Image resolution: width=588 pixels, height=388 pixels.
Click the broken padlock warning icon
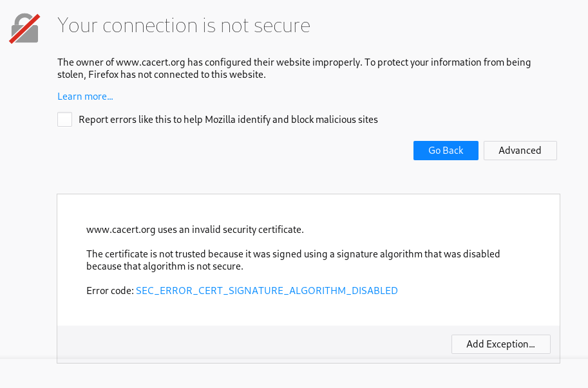tap(24, 29)
